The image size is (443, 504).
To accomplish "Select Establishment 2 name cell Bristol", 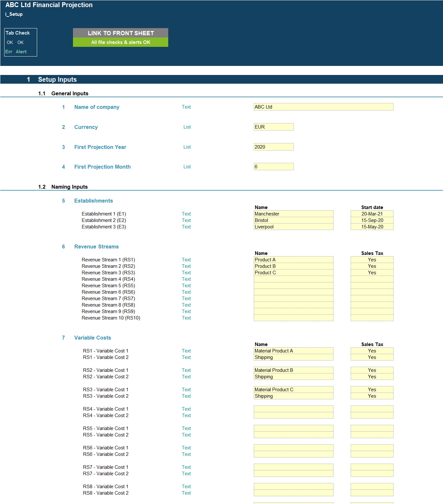I will coord(294,220).
